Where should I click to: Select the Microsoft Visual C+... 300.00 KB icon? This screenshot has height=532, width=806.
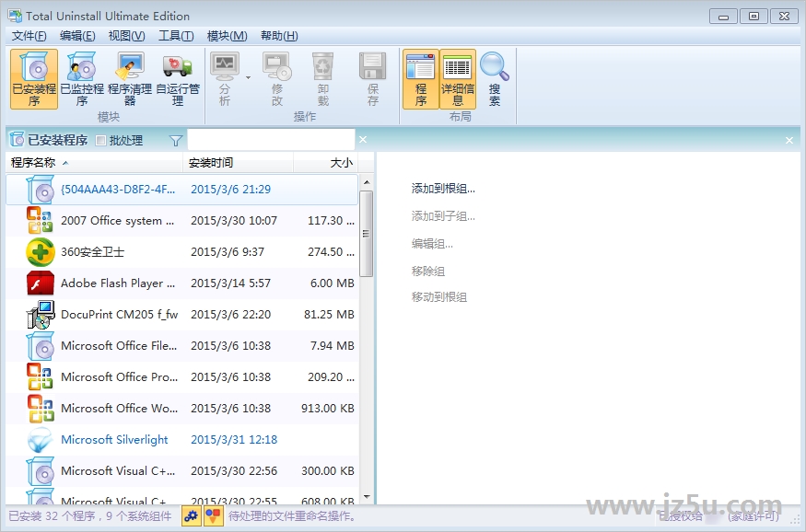(x=41, y=471)
